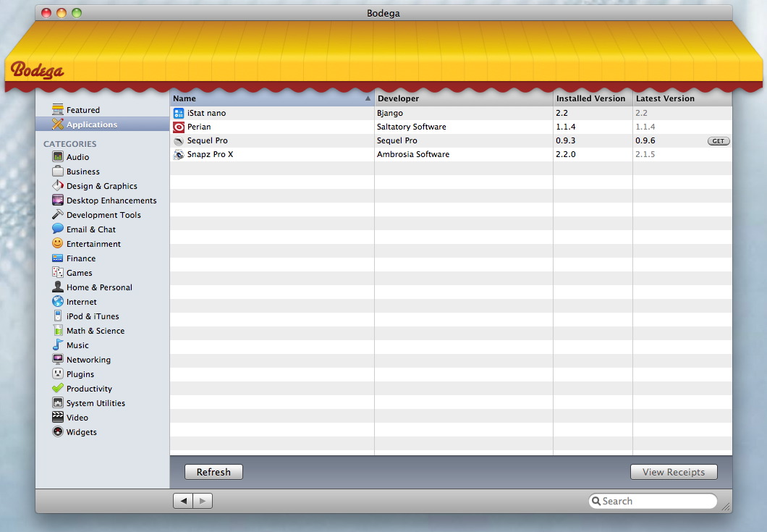Open the Audio category icon
The image size is (767, 532).
tap(58, 156)
